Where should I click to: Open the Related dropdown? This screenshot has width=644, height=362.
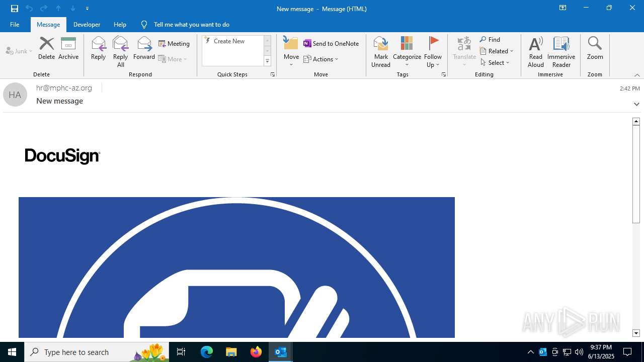[497, 51]
